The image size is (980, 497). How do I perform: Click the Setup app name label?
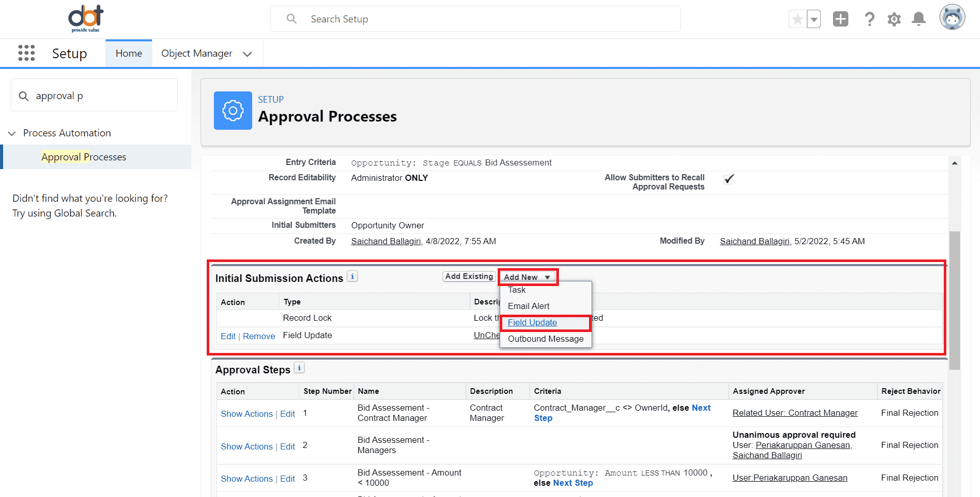(x=69, y=53)
